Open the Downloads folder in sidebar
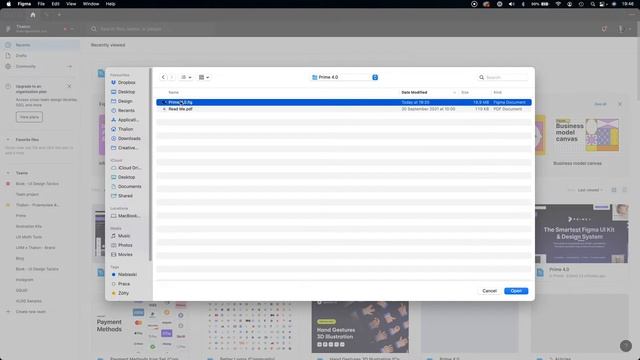This screenshot has width=640, height=360. [126, 139]
